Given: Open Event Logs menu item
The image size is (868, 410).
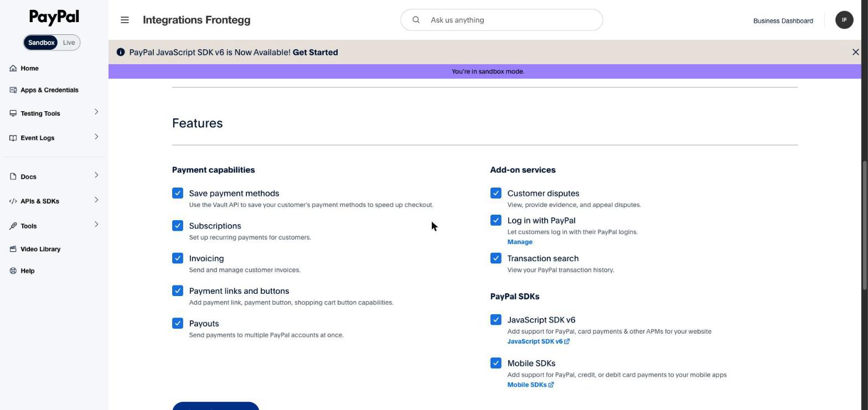Looking at the screenshot, I should pyautogui.click(x=37, y=138).
